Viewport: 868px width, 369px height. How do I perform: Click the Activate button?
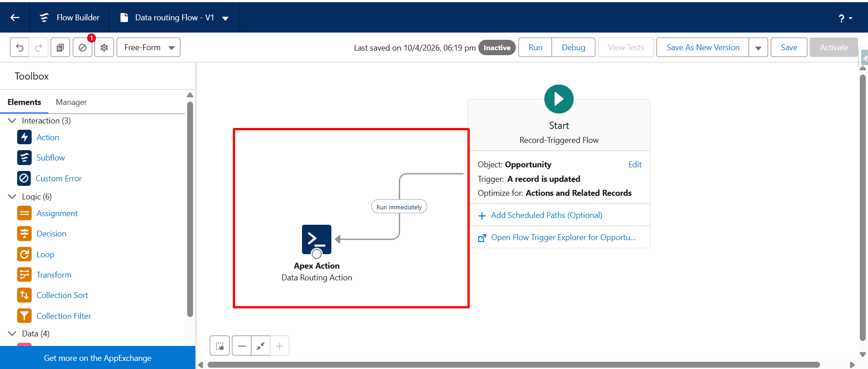pyautogui.click(x=834, y=47)
